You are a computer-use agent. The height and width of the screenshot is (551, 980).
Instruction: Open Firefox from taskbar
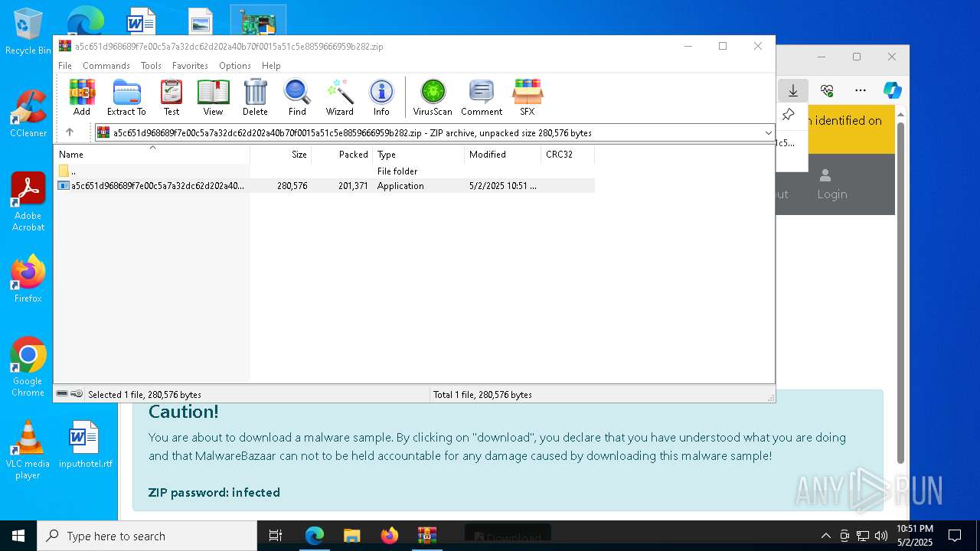tap(390, 536)
